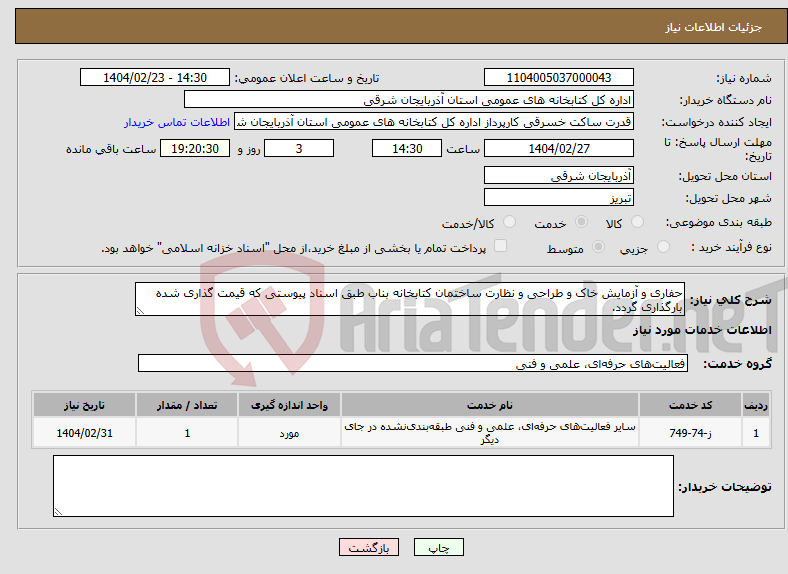Screen dimensions: 788x574
Task: Click the توضیحات خریدار buyer notes textarea
Action: [x=363, y=486]
